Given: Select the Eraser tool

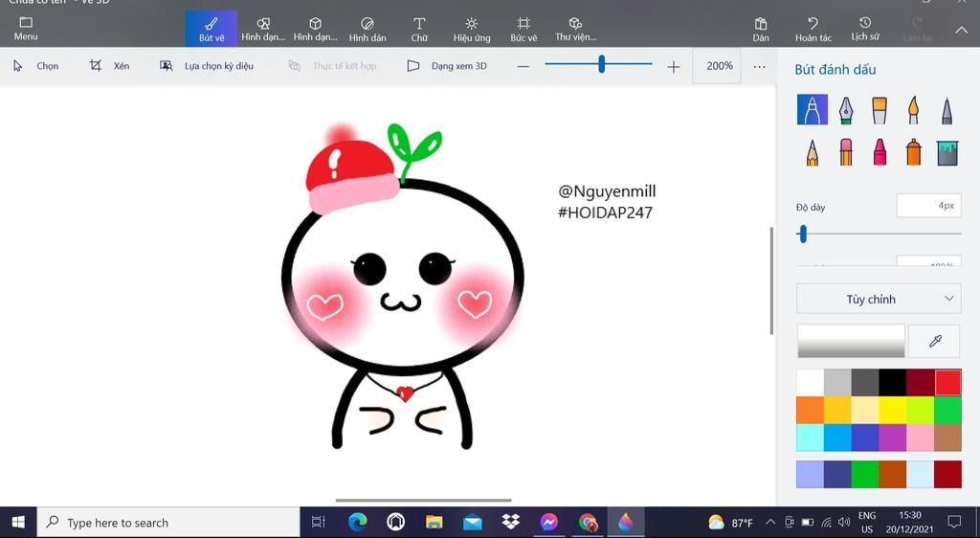Looking at the screenshot, I should point(846,152).
